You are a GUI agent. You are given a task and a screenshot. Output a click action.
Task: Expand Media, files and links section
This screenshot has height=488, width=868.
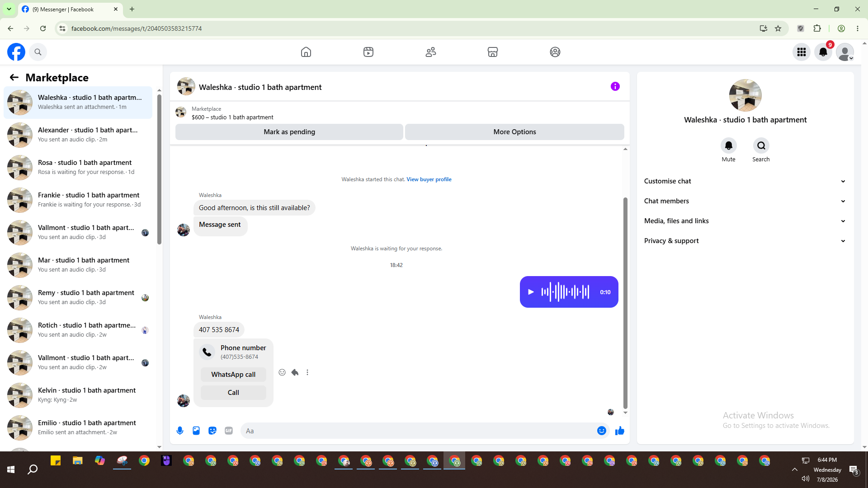[745, 221]
